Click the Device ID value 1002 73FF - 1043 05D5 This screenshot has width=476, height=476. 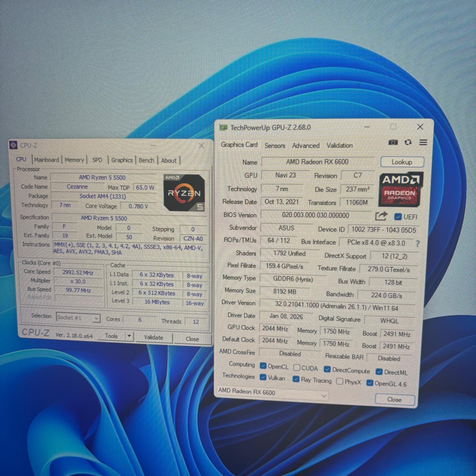point(383,230)
